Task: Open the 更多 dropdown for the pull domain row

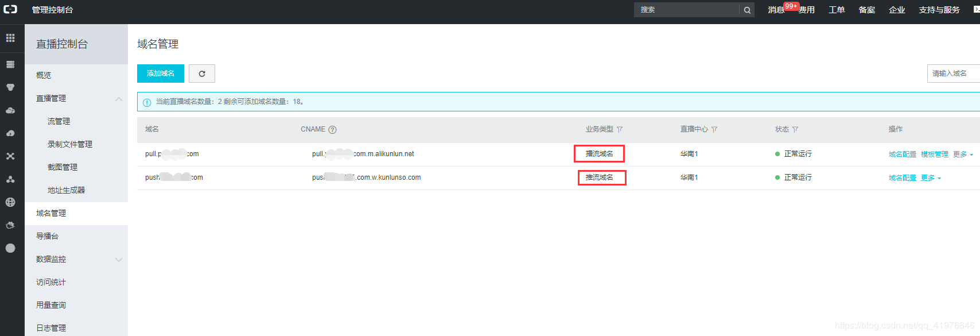Action: coord(963,155)
